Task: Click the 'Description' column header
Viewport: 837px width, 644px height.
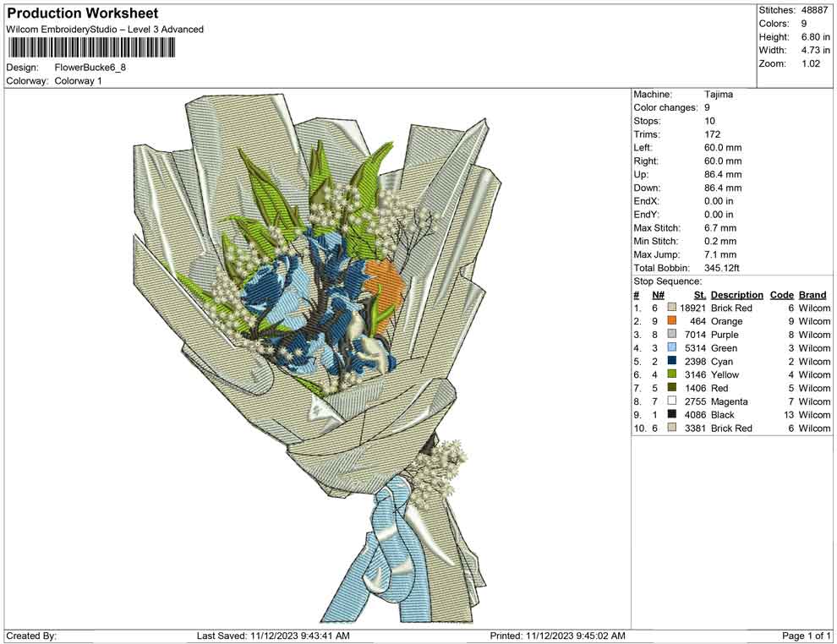Action: pos(736,295)
